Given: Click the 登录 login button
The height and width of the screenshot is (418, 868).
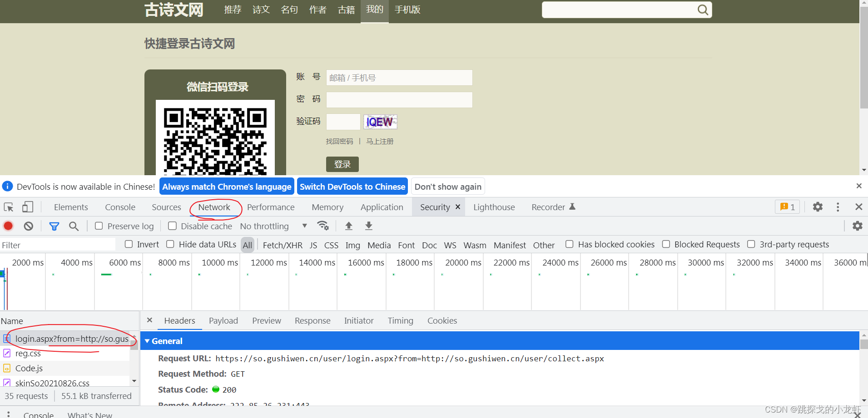Looking at the screenshot, I should 342,164.
